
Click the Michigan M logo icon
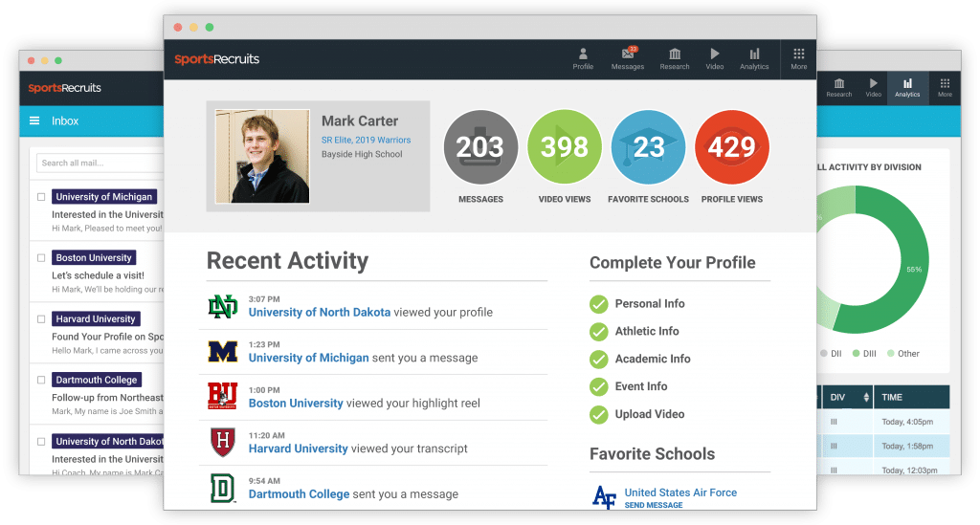click(222, 352)
